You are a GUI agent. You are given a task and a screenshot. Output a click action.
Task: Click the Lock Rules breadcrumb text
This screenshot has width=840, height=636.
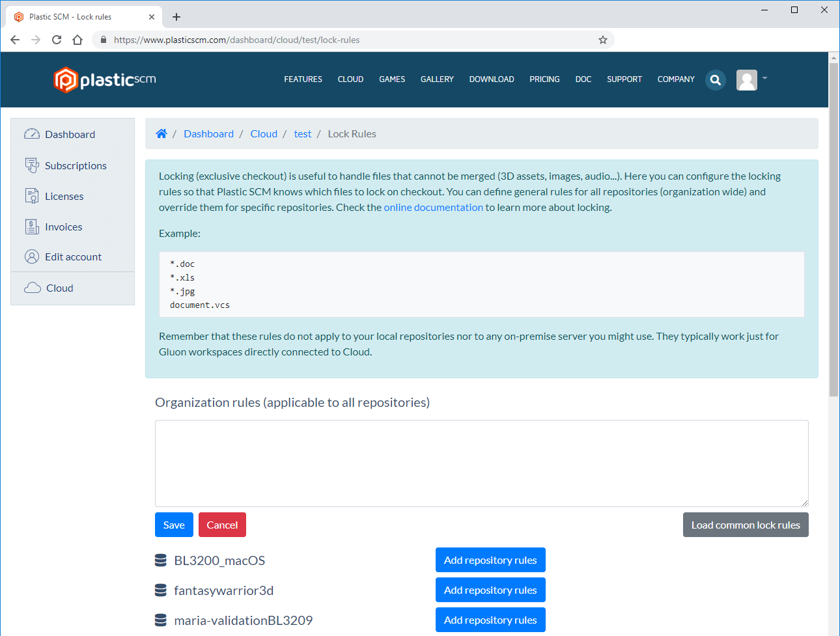click(352, 133)
